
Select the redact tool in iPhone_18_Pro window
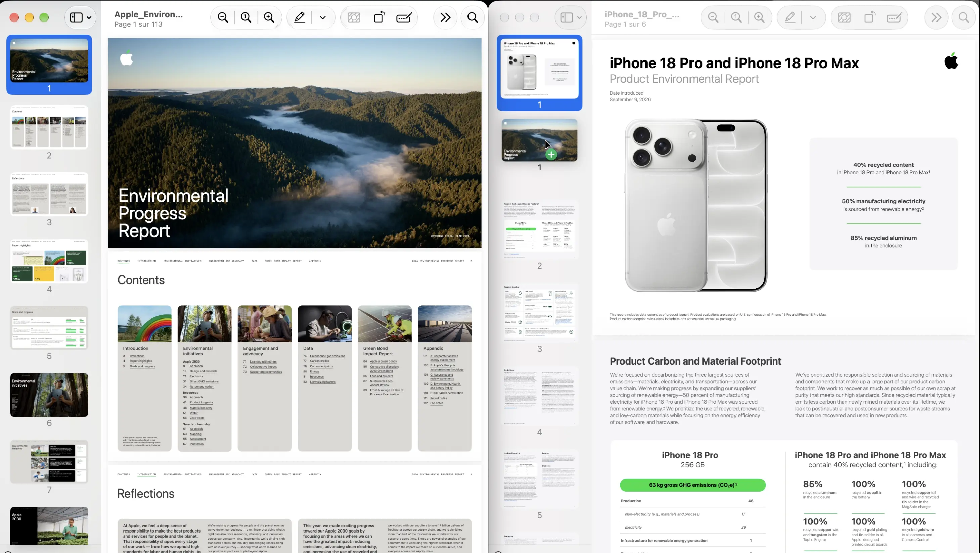point(844,17)
